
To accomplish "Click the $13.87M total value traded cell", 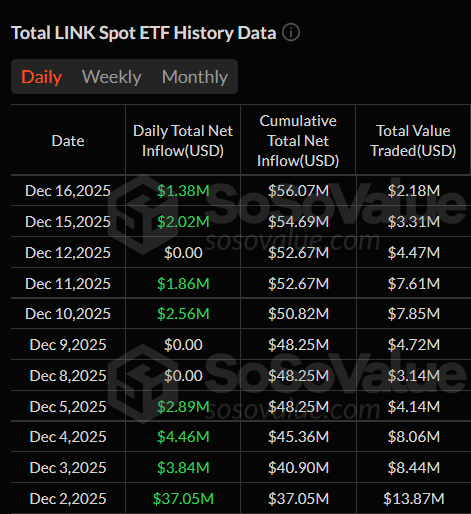I will pos(414,499).
